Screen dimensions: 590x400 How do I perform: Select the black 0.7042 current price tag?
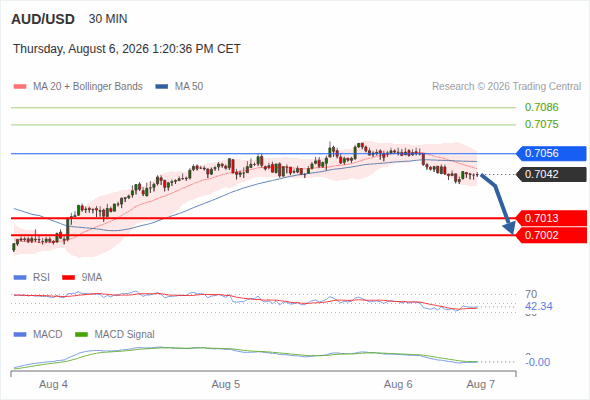551,175
